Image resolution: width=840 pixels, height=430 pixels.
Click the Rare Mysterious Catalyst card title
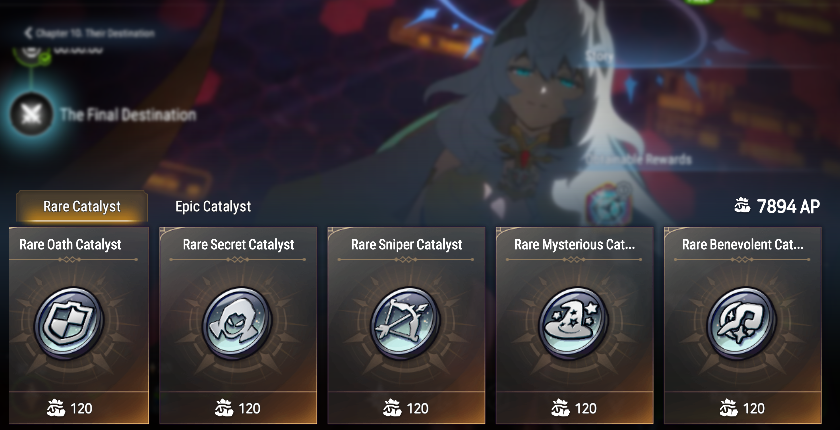tap(574, 245)
